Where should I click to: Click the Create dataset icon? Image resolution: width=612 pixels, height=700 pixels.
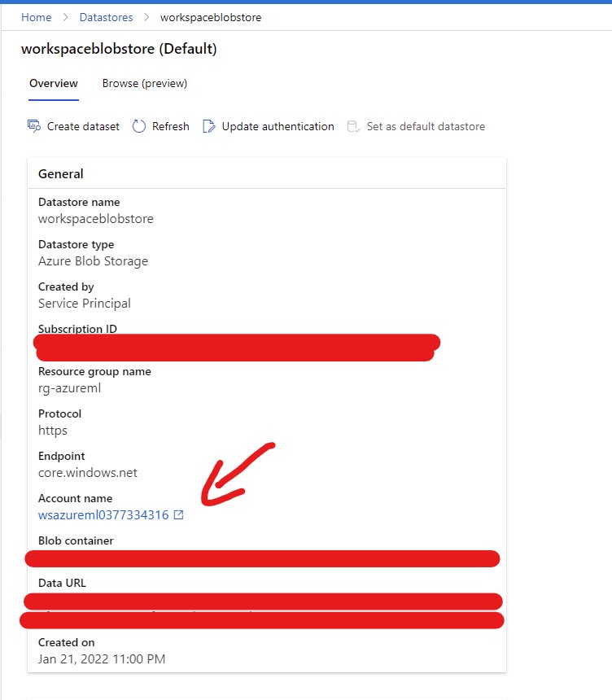(x=33, y=126)
